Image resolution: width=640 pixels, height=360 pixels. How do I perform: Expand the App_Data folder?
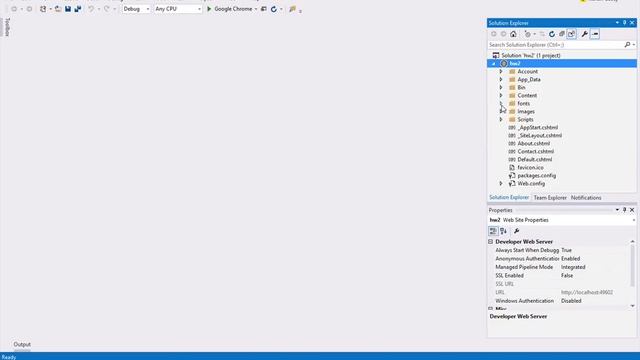(x=501, y=80)
